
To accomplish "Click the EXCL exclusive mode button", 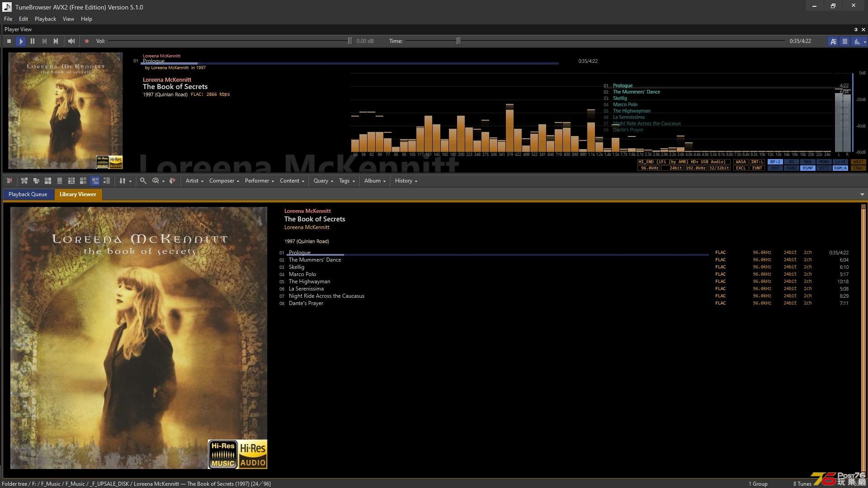I will pos(741,168).
